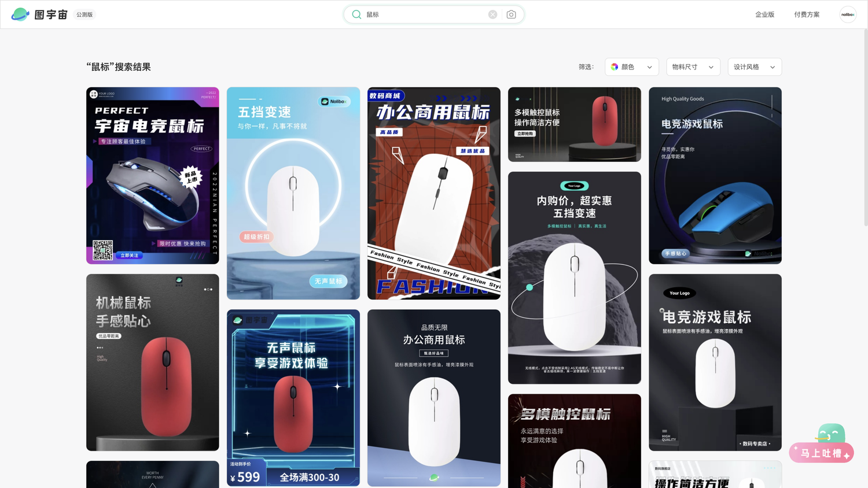Click the 图宇宙 brand name text

(x=51, y=14)
